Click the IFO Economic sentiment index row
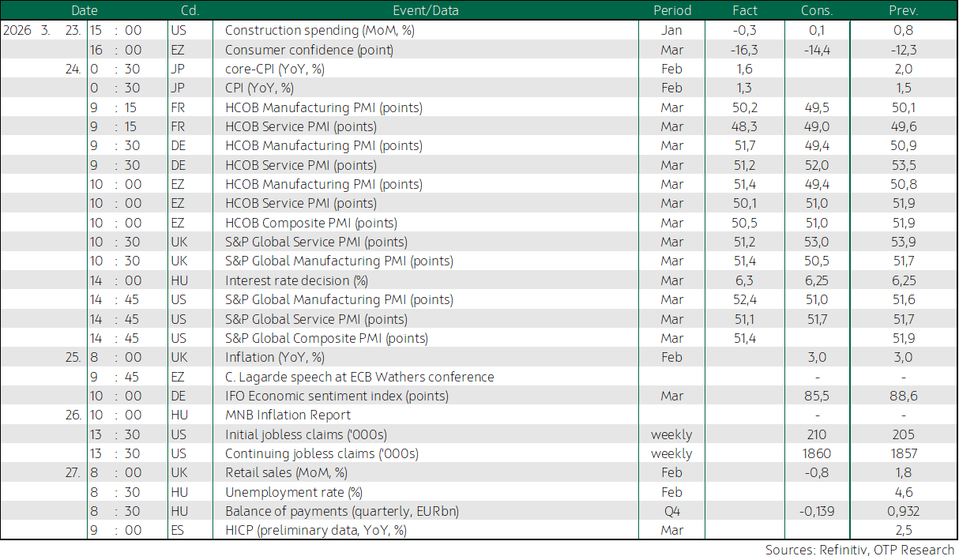Viewport: 959px width, 560px height. click(479, 396)
